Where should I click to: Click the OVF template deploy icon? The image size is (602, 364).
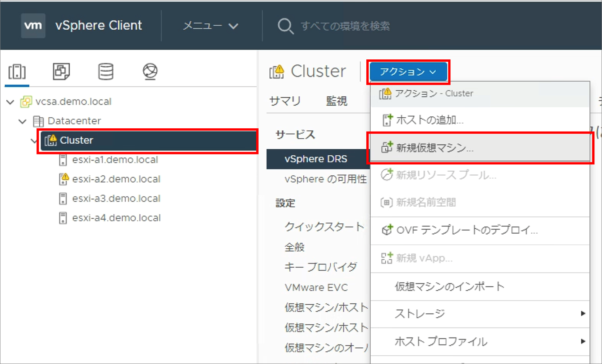point(387,230)
